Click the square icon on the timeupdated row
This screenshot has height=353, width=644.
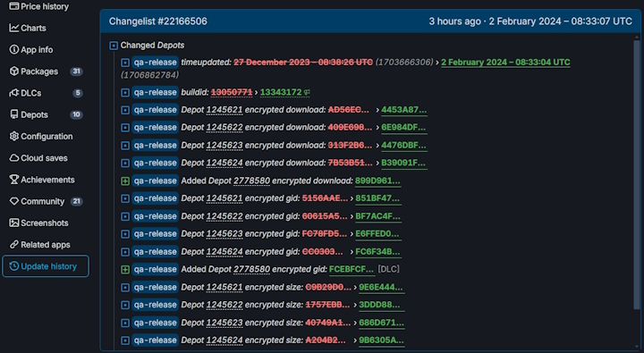coord(125,63)
